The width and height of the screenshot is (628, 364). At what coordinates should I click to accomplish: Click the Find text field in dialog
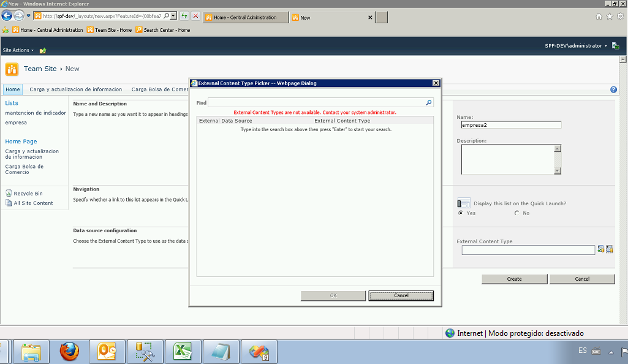(x=316, y=103)
